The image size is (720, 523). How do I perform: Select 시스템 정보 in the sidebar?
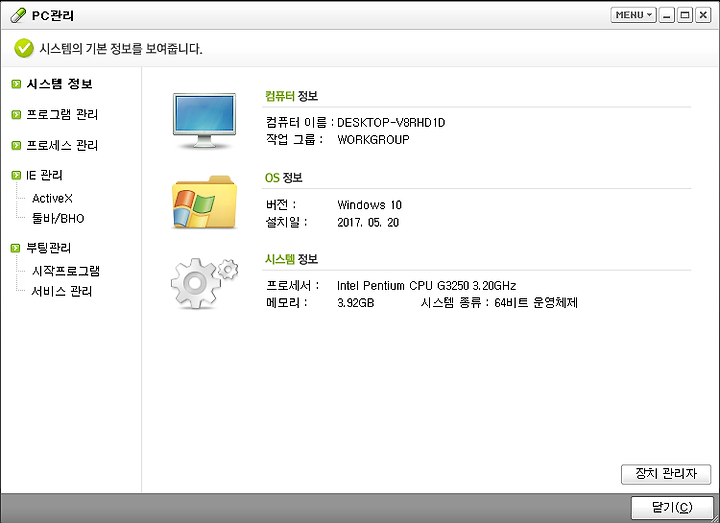pyautogui.click(x=60, y=84)
